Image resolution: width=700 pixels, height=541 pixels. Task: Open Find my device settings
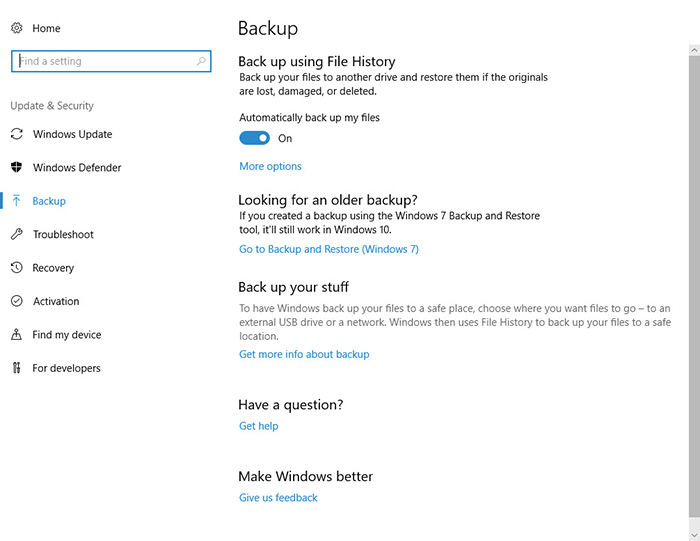click(67, 335)
